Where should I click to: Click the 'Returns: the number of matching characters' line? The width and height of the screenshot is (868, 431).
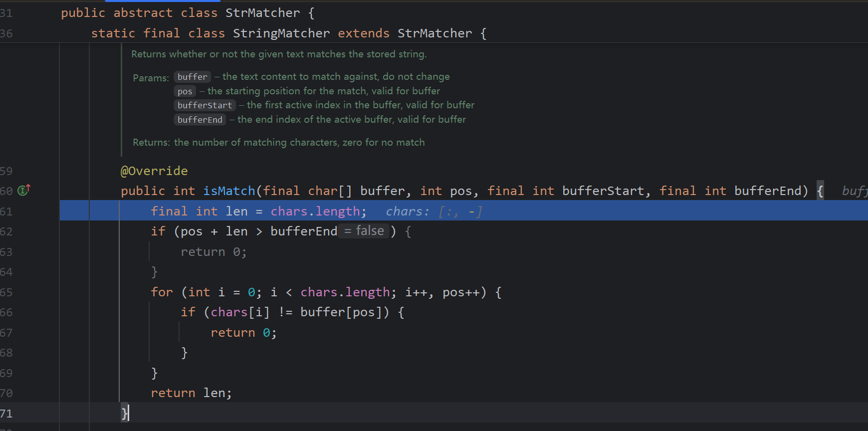coord(279,142)
